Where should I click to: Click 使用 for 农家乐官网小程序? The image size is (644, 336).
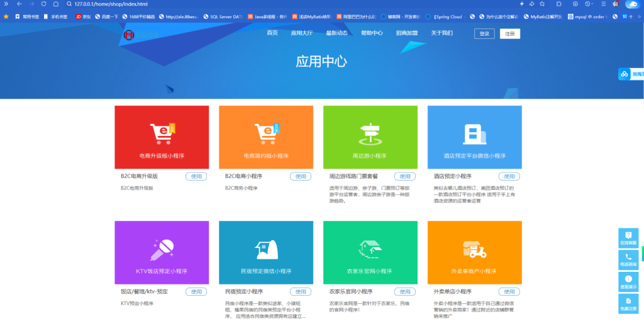[x=405, y=291]
